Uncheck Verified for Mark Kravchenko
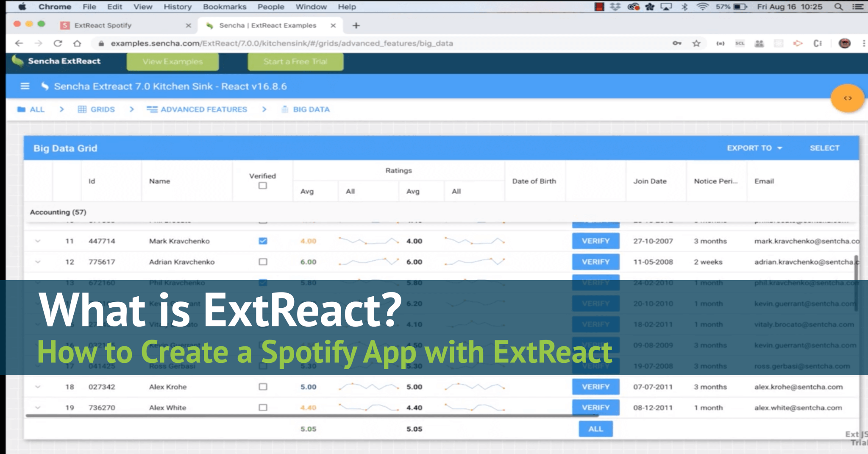 (263, 241)
